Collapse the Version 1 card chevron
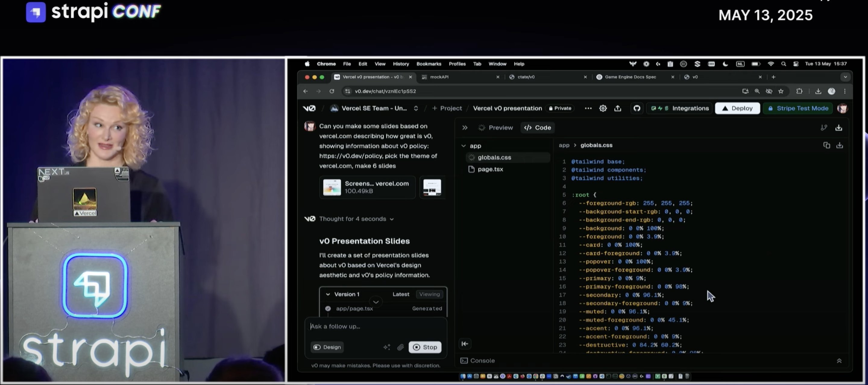 (x=328, y=294)
